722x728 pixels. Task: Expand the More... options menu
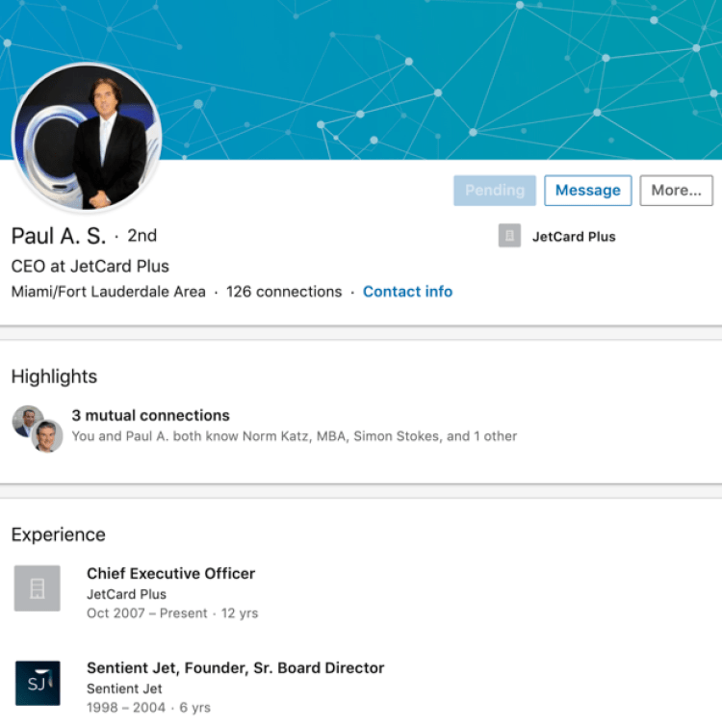point(676,191)
